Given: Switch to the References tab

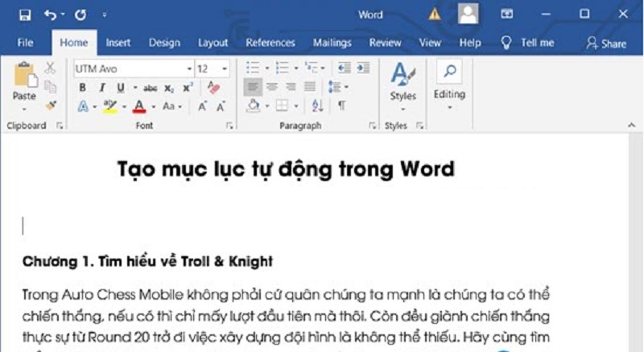Looking at the screenshot, I should coord(270,43).
